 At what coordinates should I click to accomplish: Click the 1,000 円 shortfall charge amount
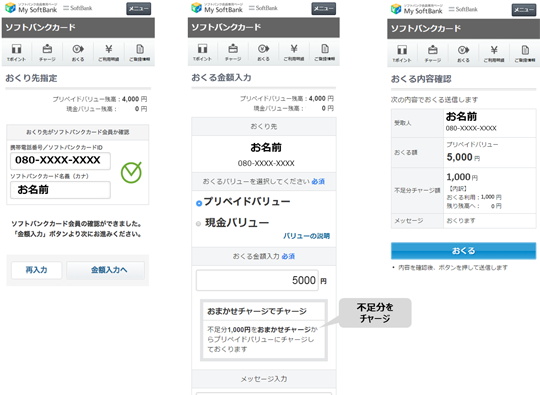point(462,177)
